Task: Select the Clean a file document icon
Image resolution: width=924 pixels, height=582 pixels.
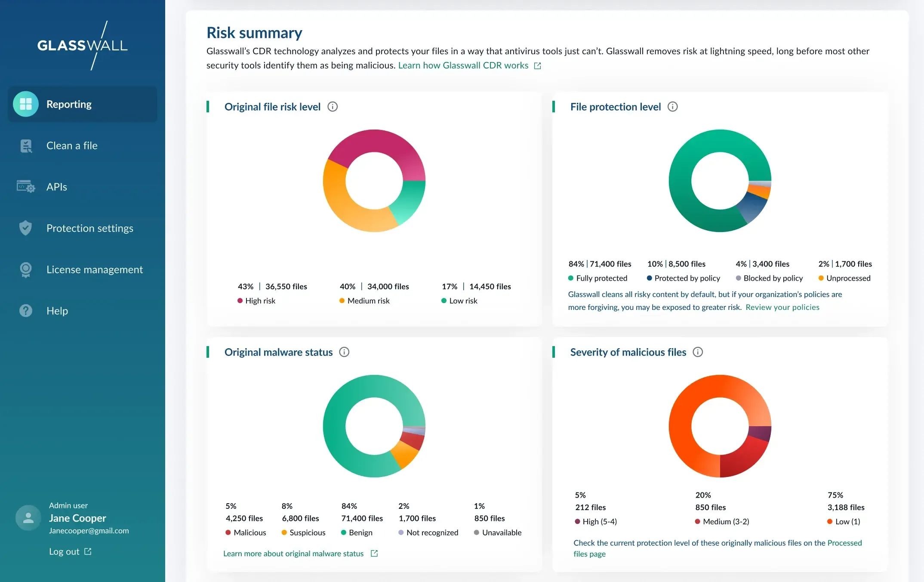Action: [26, 146]
